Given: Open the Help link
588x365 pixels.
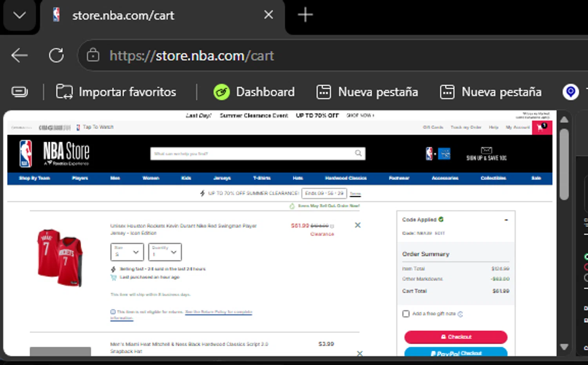Looking at the screenshot, I should click(494, 127).
